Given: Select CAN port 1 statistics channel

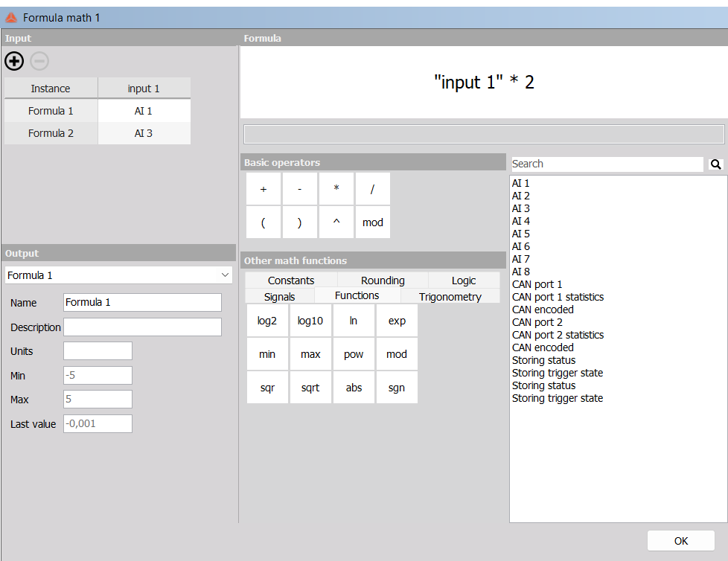Looking at the screenshot, I should (x=558, y=297).
